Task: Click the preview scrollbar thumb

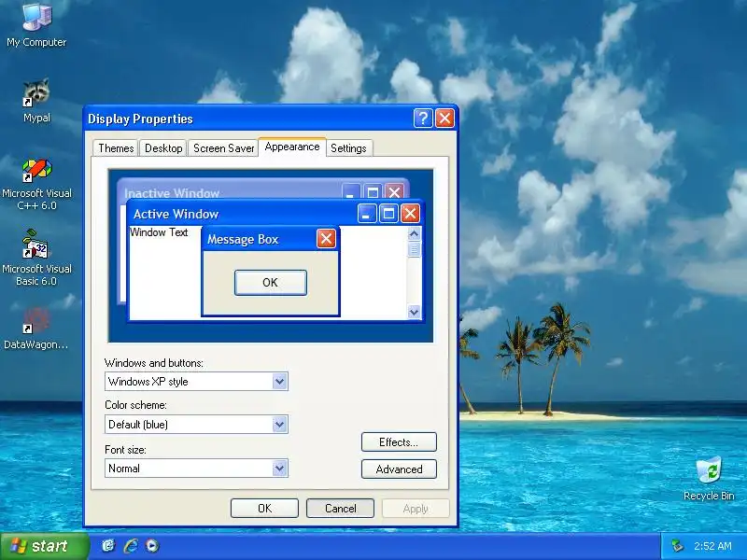Action: [x=414, y=249]
